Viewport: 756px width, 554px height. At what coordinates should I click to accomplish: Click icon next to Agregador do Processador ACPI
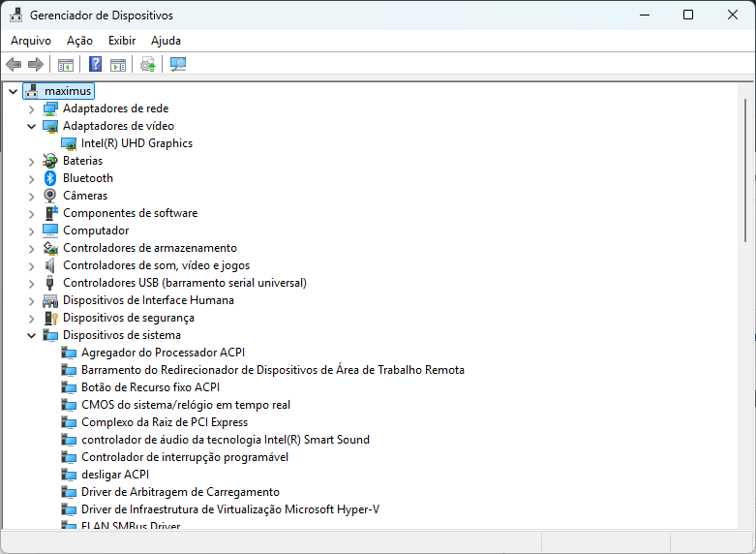tap(69, 353)
